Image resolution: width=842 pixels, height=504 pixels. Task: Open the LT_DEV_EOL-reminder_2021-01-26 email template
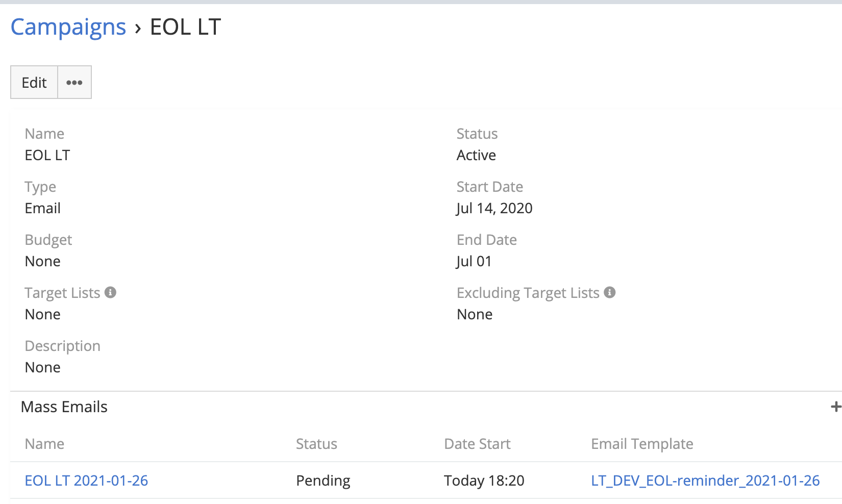705,481
